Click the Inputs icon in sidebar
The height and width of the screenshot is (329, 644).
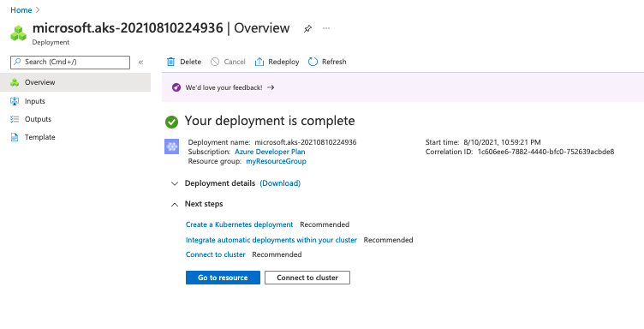[x=15, y=101]
